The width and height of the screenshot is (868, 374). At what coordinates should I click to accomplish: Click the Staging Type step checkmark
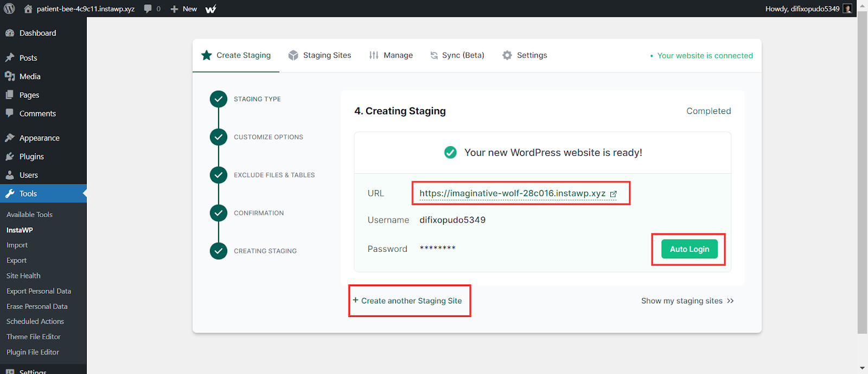(x=219, y=99)
